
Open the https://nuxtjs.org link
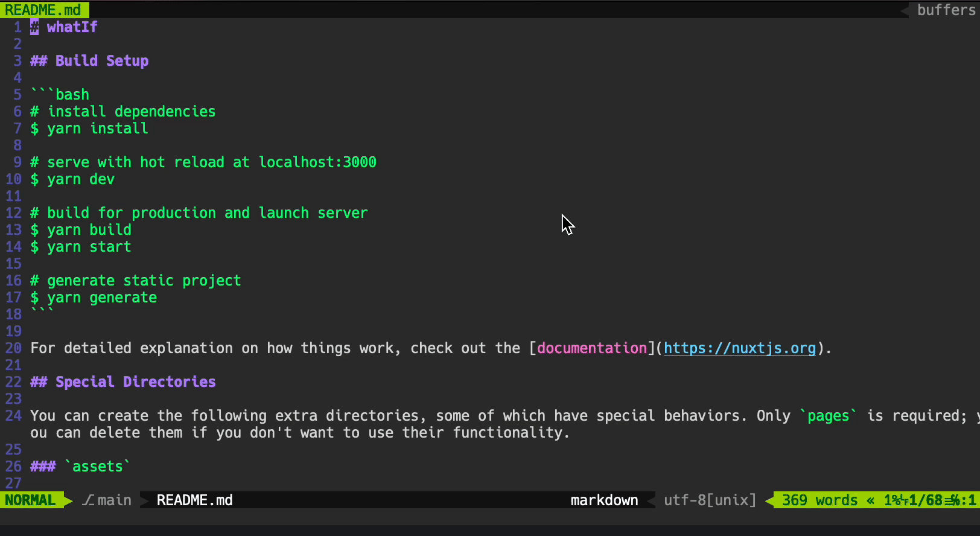[740, 348]
